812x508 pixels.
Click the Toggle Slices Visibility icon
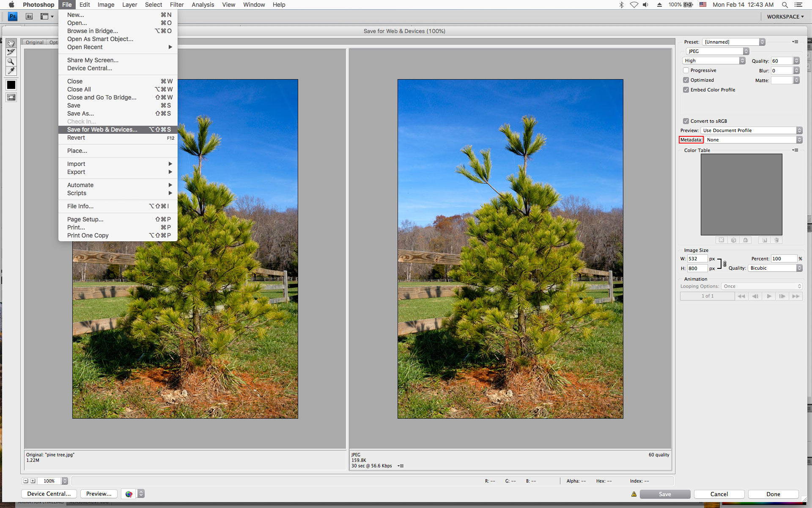pyautogui.click(x=11, y=97)
